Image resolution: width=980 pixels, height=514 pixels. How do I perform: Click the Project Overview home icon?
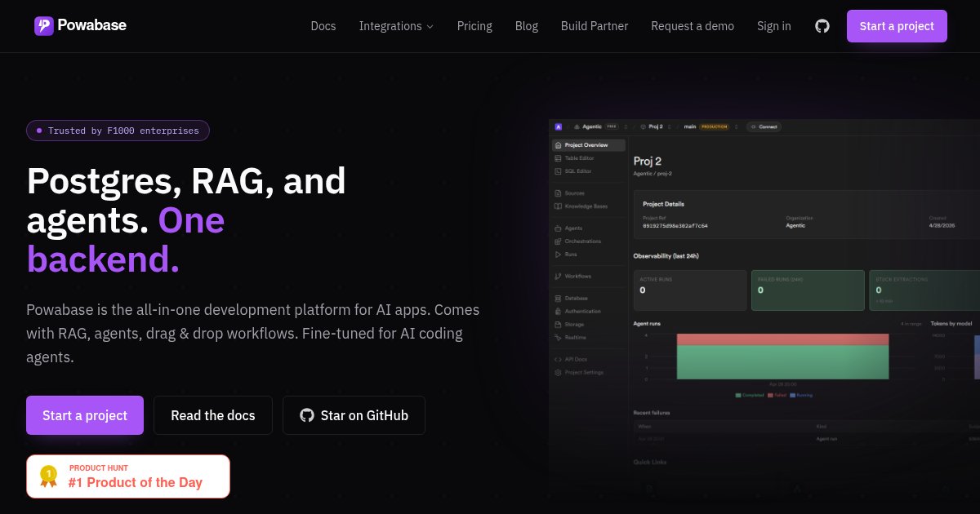(x=558, y=145)
